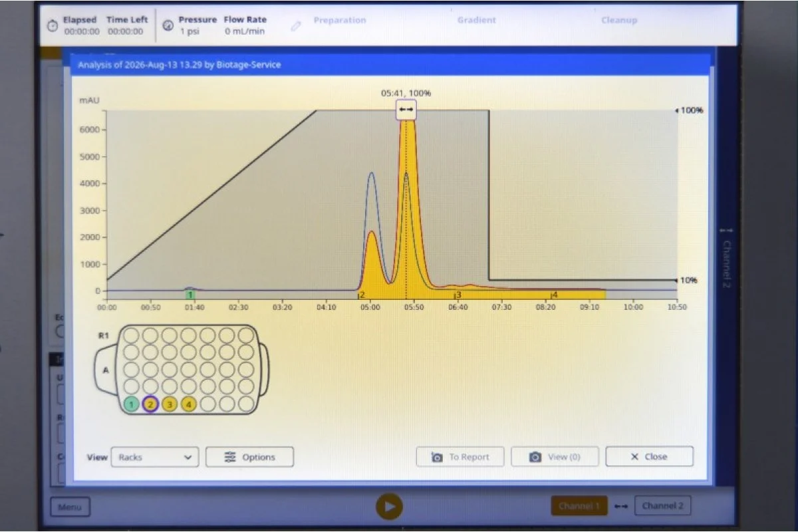Select purple-ringed tube 2 in rack
798x532 pixels.
click(x=150, y=404)
